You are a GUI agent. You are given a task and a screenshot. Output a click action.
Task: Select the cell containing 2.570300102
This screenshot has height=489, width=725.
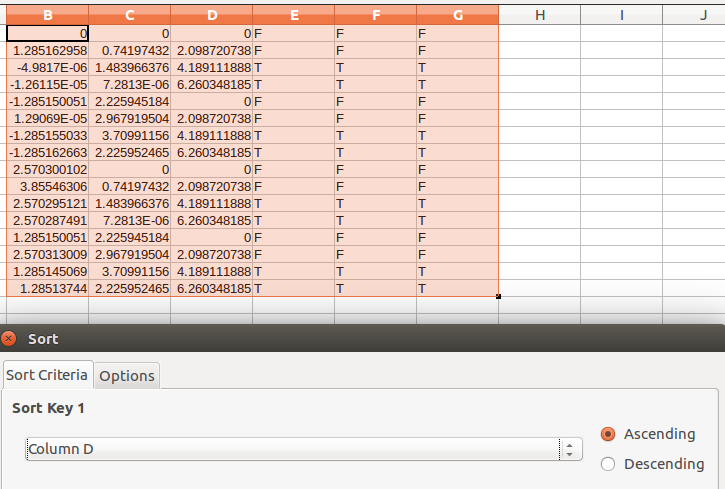pyautogui.click(x=48, y=169)
